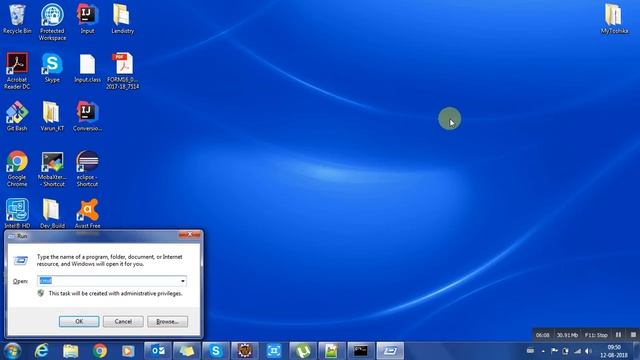
Task: Select Protected Workspace desktop shortcut
Action: coord(52,22)
